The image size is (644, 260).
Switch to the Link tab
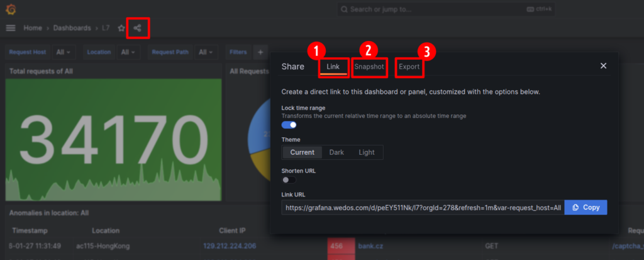pos(333,66)
